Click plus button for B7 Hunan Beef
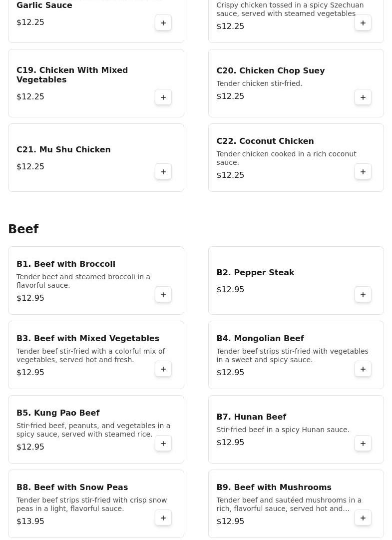Viewport: 392px width, 540px height. pyautogui.click(x=363, y=443)
